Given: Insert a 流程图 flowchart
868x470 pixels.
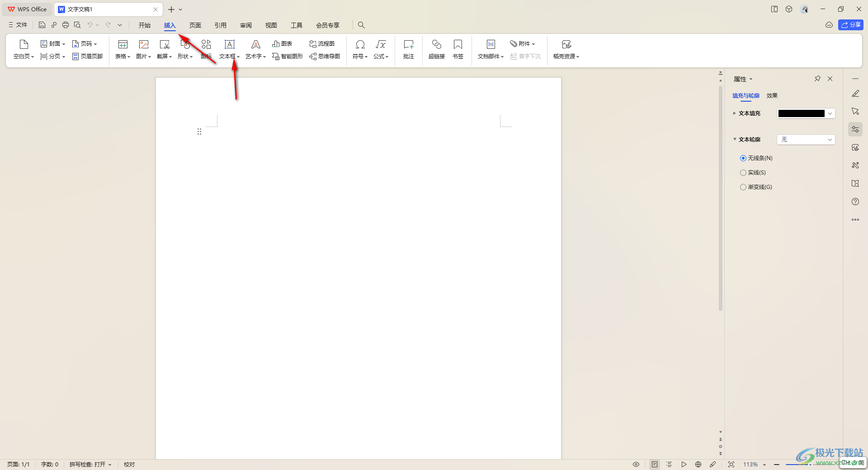Looking at the screenshot, I should coord(322,43).
